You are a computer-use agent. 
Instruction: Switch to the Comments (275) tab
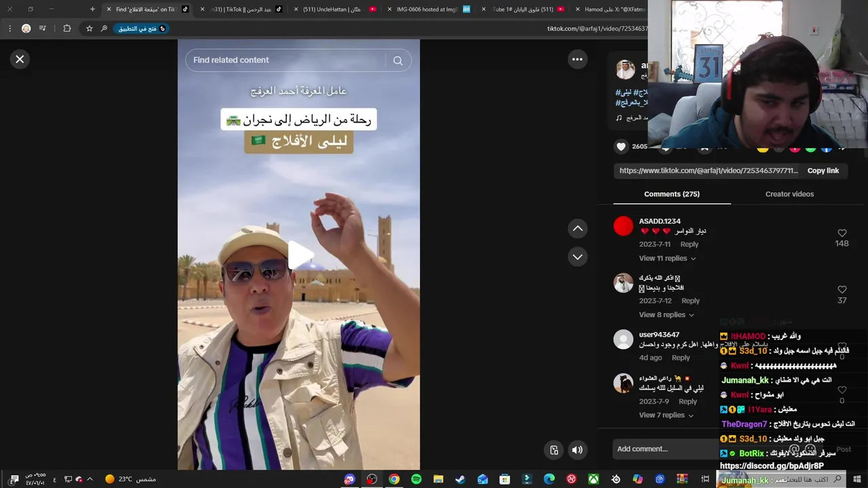(x=672, y=194)
